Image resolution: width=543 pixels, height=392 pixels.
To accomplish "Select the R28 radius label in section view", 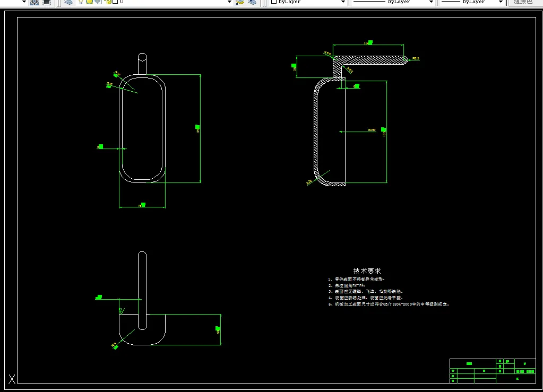I will pos(309,182).
